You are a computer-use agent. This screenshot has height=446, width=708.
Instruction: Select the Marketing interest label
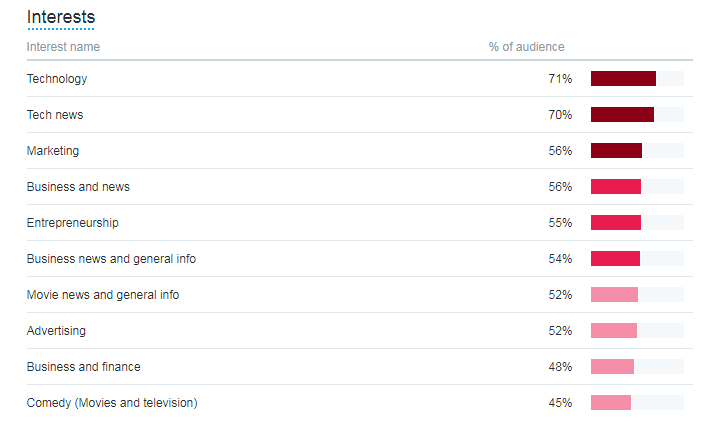pyautogui.click(x=53, y=151)
